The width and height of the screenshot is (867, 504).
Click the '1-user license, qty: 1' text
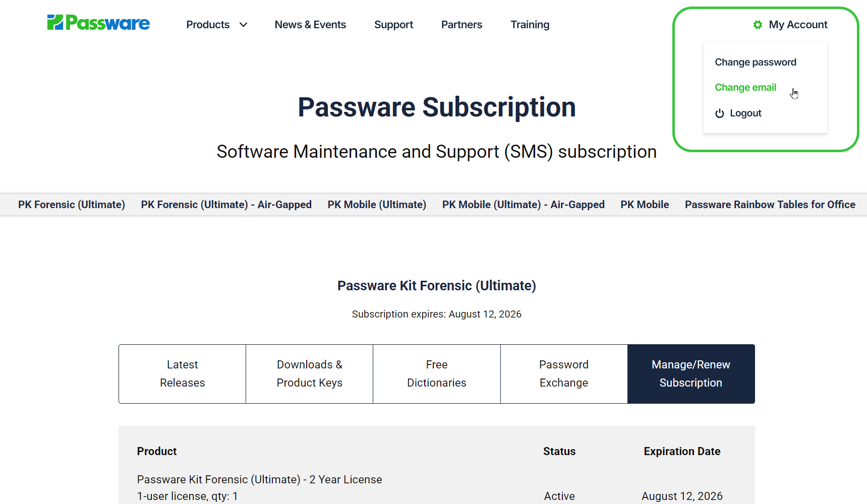pos(187,496)
